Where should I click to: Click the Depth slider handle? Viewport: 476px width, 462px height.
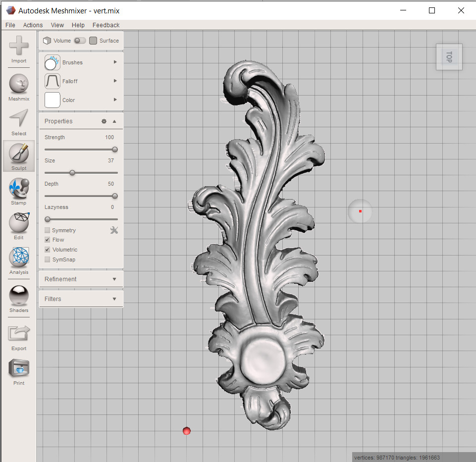[x=115, y=196]
